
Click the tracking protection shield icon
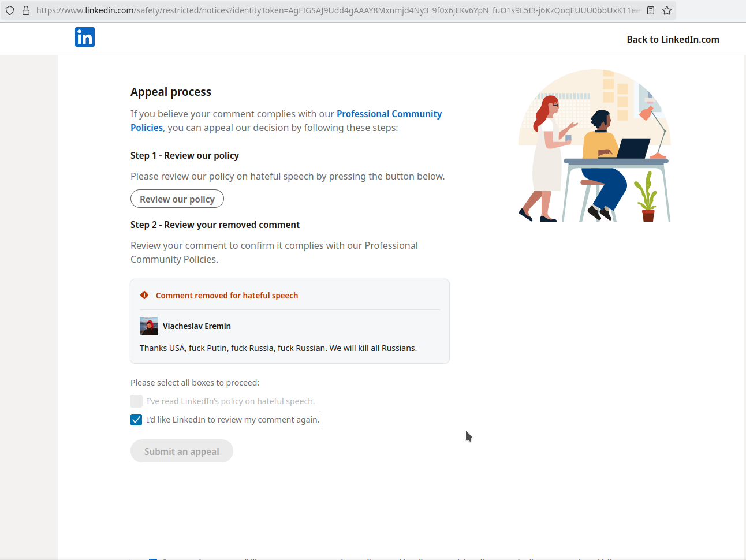10,10
